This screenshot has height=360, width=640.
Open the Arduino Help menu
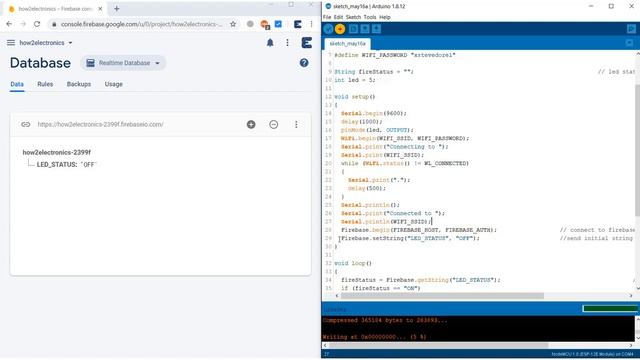pyautogui.click(x=385, y=17)
